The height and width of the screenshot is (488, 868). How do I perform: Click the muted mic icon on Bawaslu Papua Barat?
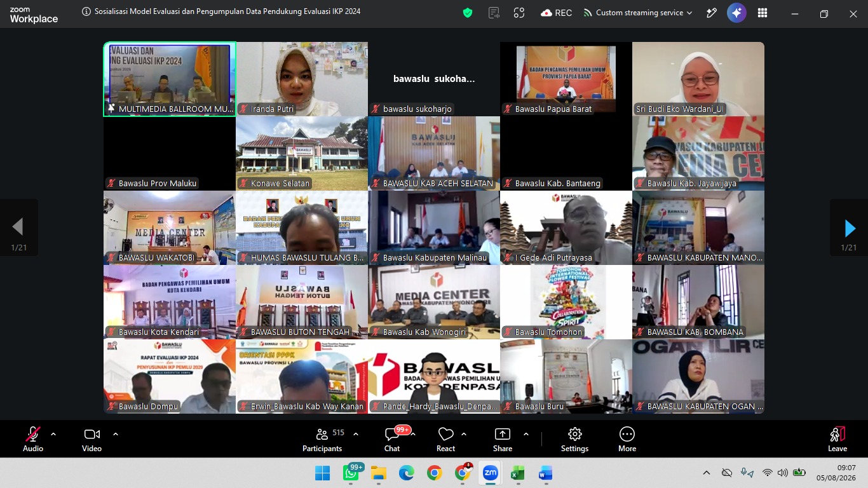tap(508, 109)
